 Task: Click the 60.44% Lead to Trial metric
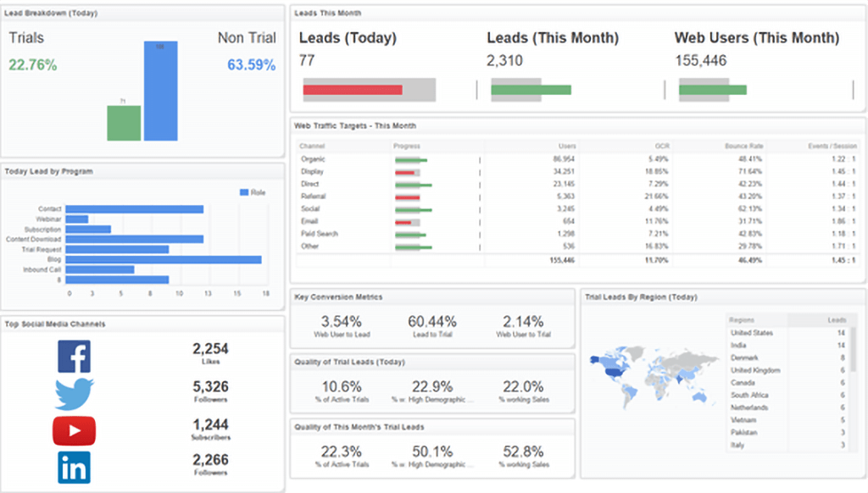click(x=432, y=326)
